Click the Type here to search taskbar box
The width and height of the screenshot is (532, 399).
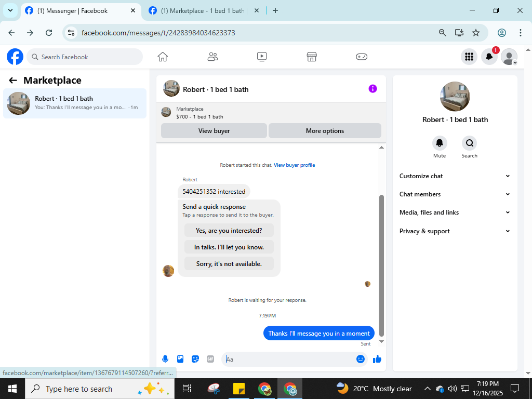99,389
